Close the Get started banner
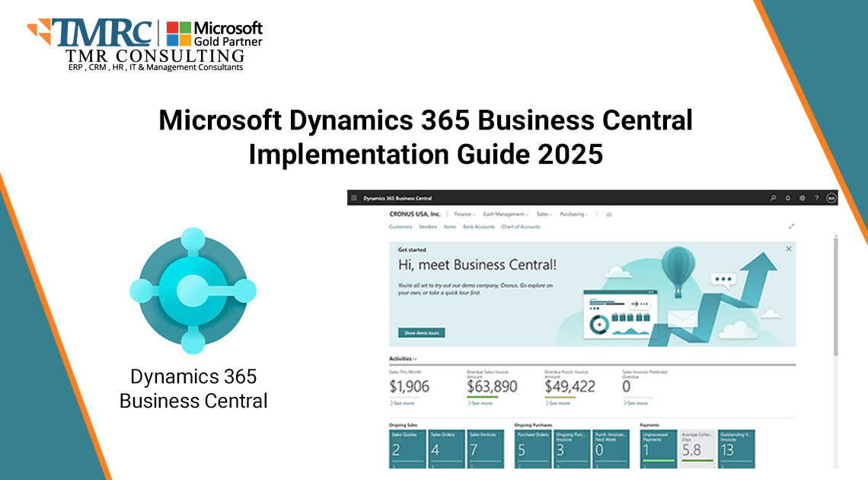The image size is (868, 480). coord(788,249)
